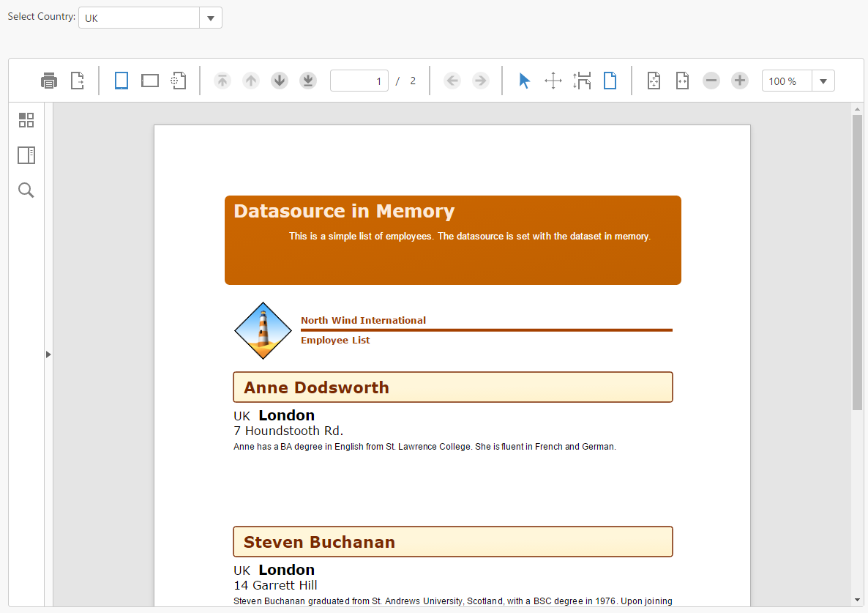Collapse the side panel using the arrow handle
This screenshot has width=868, height=613.
tap(48, 354)
